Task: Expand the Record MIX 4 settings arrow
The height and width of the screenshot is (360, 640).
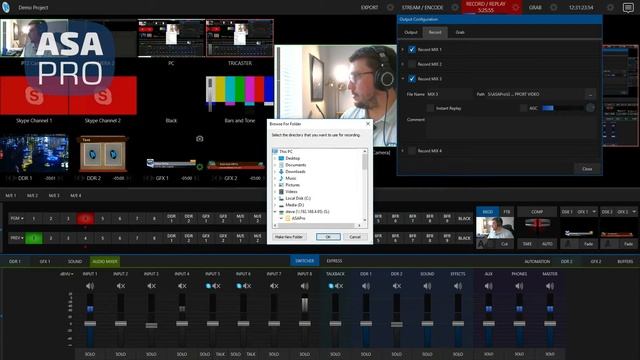Action: (x=402, y=151)
